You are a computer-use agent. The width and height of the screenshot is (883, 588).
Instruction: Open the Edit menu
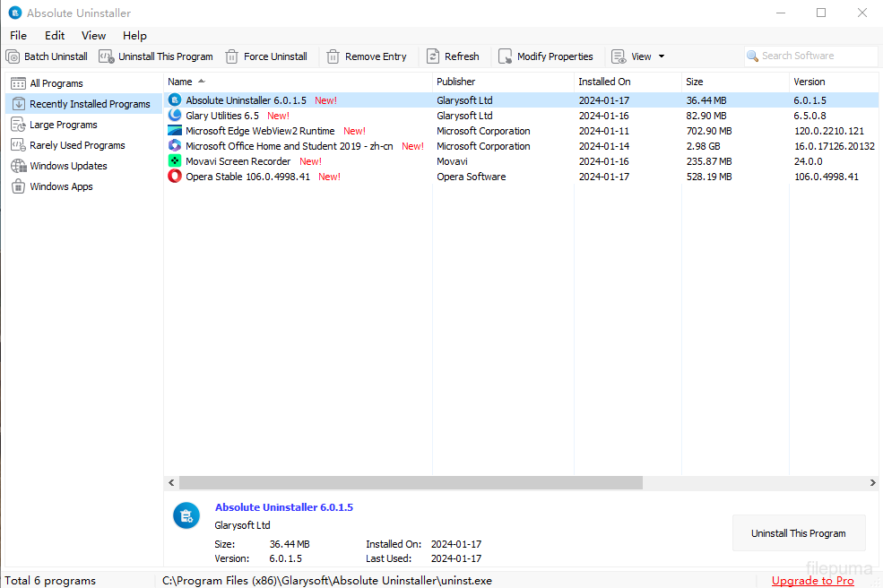point(55,36)
